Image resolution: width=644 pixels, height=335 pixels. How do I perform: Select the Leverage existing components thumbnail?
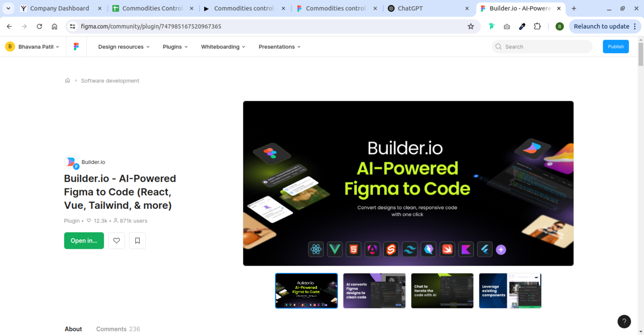(x=510, y=291)
